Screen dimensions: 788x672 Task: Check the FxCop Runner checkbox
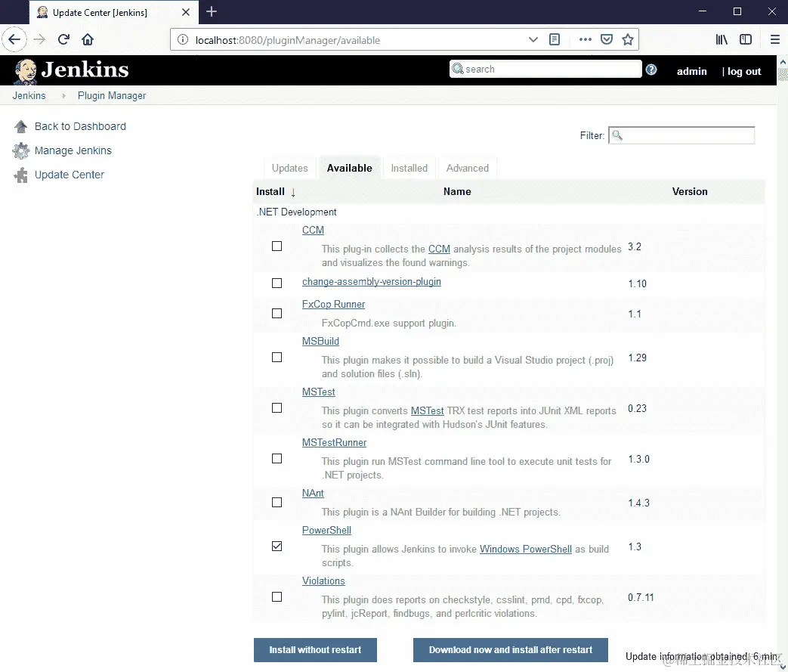coord(277,314)
